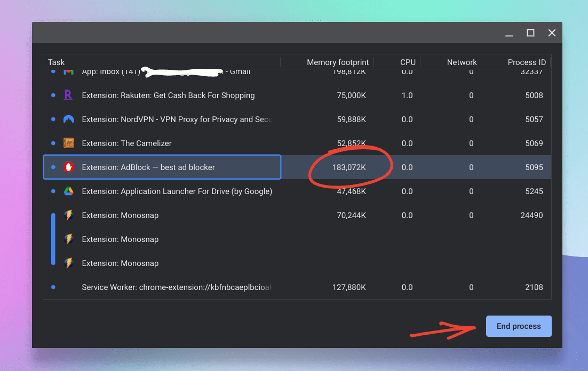This screenshot has width=588, height=371.
Task: Sort by the CPU column header
Action: (x=408, y=62)
